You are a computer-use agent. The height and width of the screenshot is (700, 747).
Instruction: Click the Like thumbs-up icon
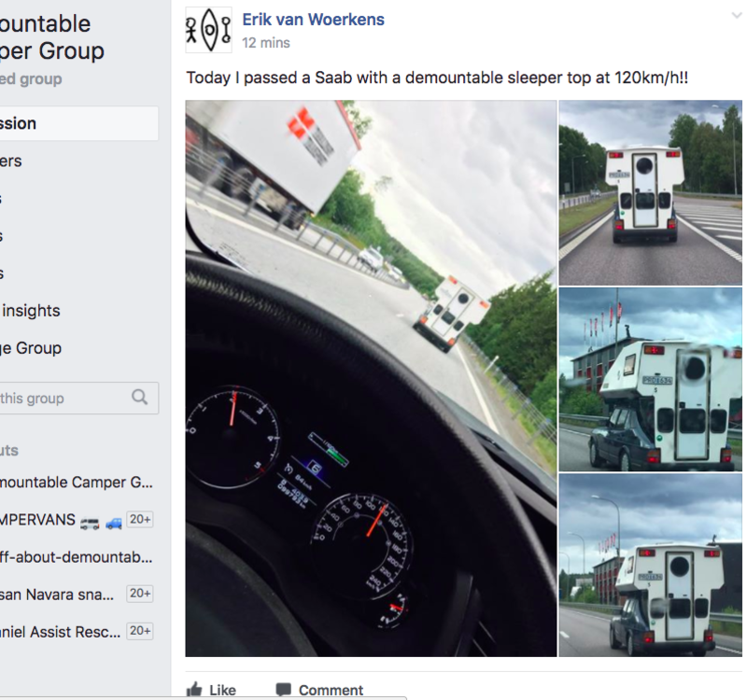click(194, 690)
